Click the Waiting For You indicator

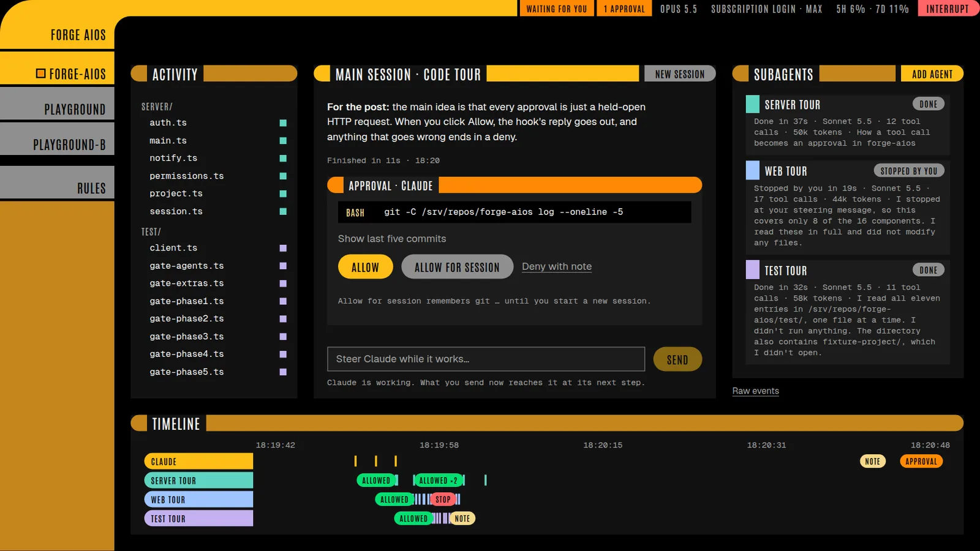coord(557,9)
